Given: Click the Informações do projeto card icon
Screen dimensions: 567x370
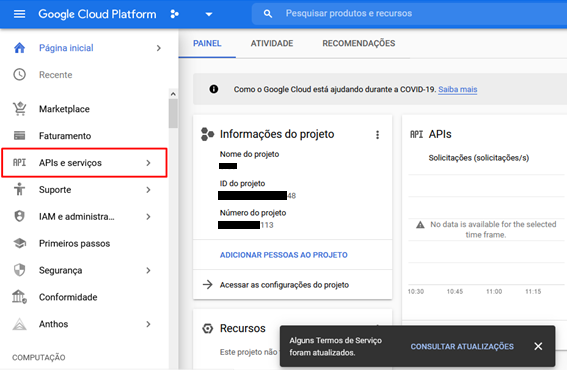Looking at the screenshot, I should click(x=207, y=134).
